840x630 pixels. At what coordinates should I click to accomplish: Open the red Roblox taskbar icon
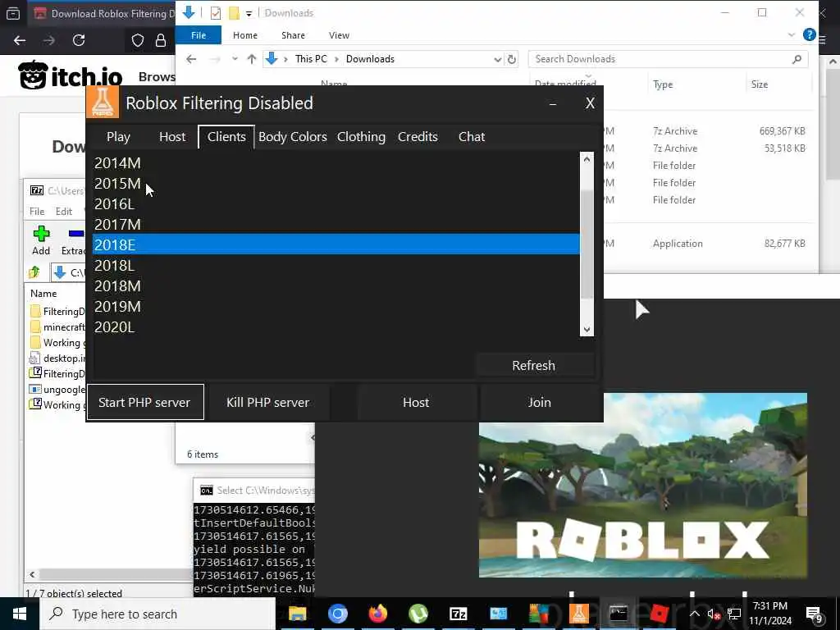pos(659,614)
